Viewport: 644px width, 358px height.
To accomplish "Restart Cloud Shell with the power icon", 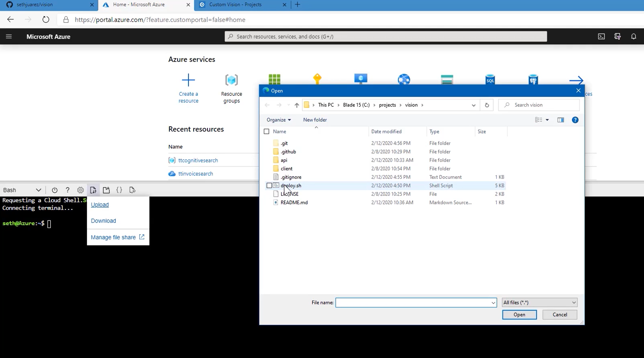I will [x=55, y=190].
